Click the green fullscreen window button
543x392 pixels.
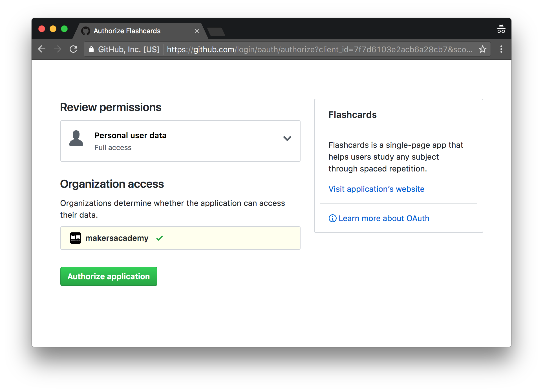(64, 29)
